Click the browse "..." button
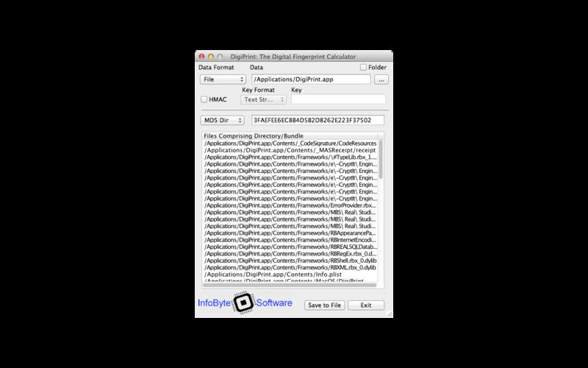This screenshot has height=368, width=588. pos(381,79)
